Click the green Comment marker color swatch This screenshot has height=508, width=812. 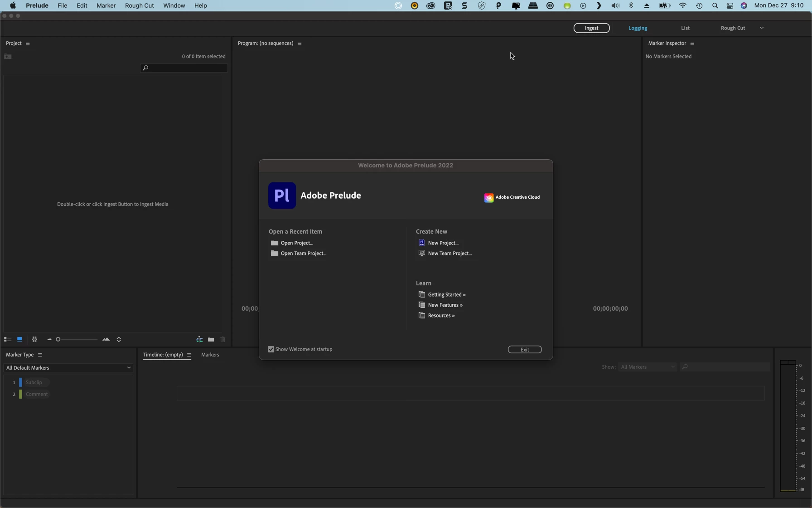tap(20, 394)
